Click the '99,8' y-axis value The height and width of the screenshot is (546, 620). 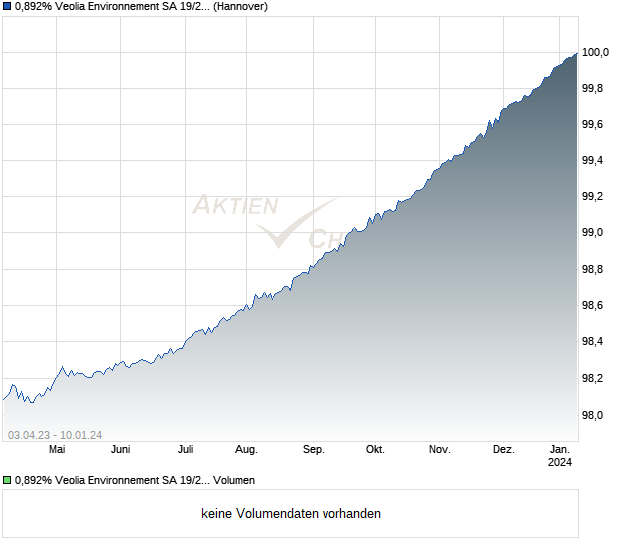593,88
